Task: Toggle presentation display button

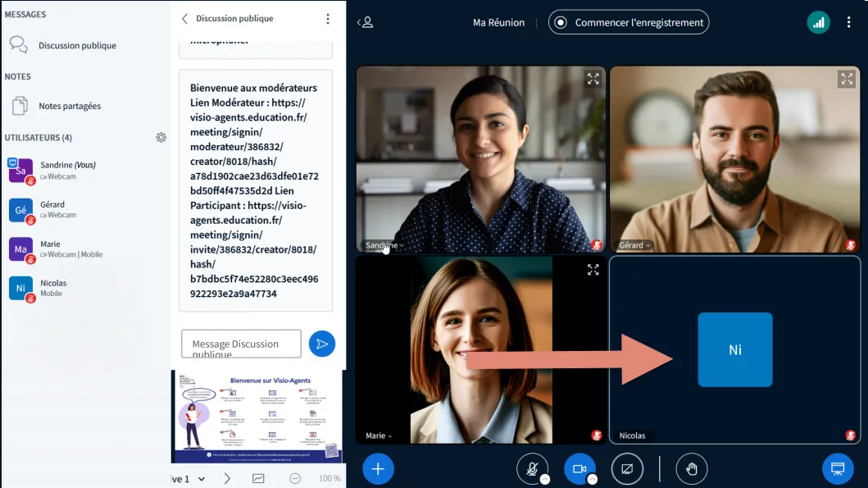Action: click(x=838, y=469)
